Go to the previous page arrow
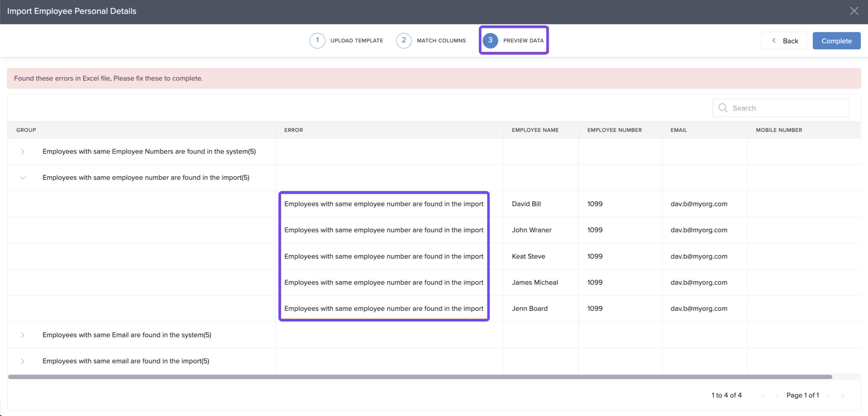This screenshot has width=868, height=416. click(777, 396)
